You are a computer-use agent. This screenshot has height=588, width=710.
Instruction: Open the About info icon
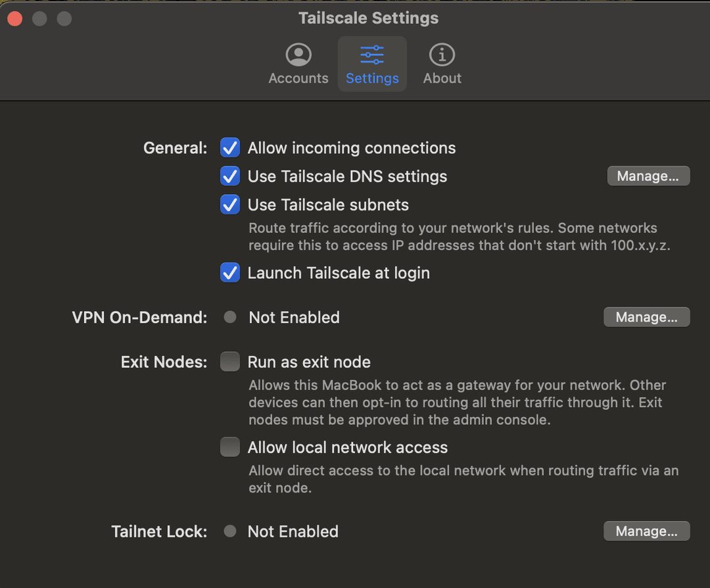[x=442, y=55]
